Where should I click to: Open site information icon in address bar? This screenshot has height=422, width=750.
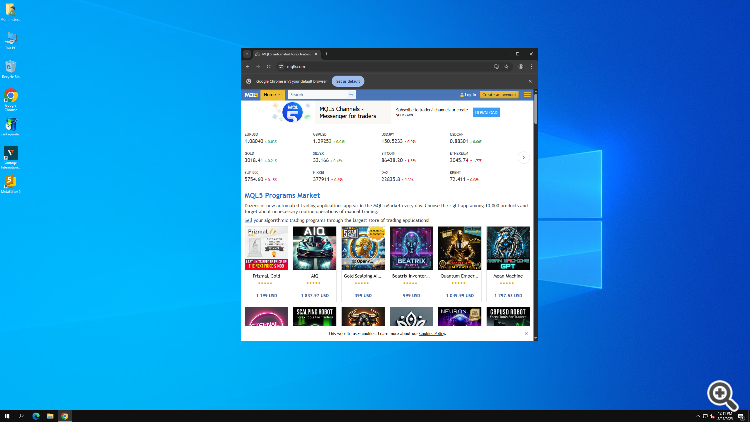[281, 67]
